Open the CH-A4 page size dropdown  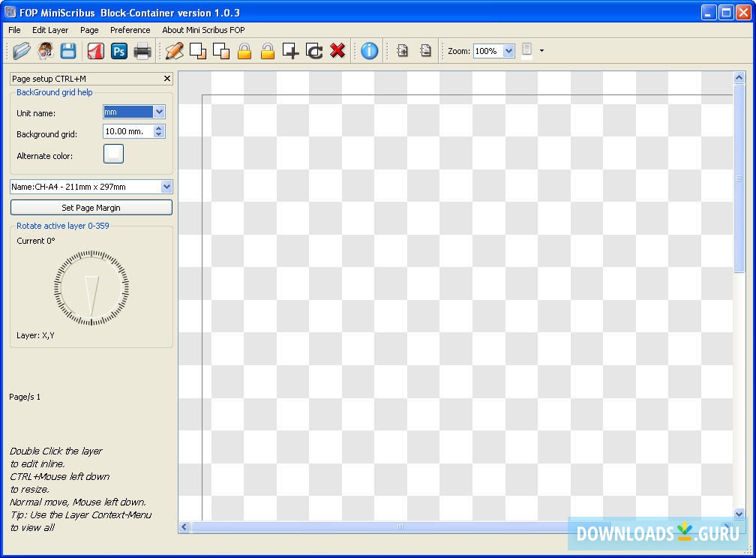click(x=166, y=187)
